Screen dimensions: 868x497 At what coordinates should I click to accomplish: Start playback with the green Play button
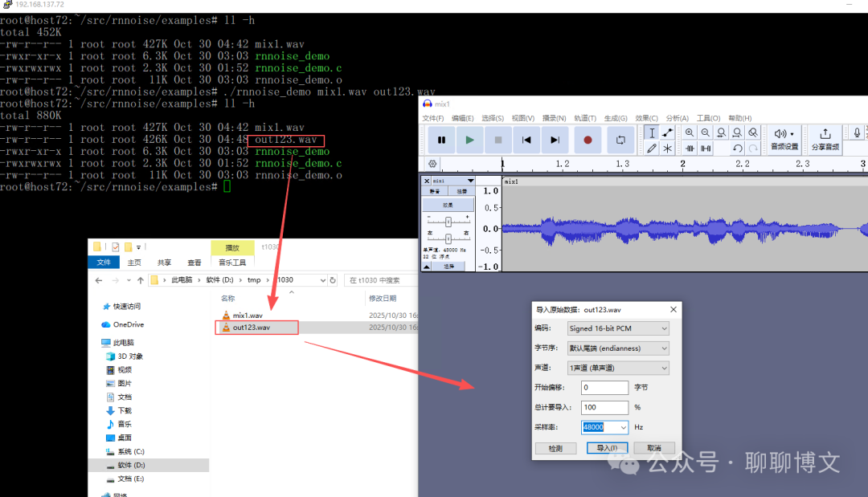[x=469, y=140]
